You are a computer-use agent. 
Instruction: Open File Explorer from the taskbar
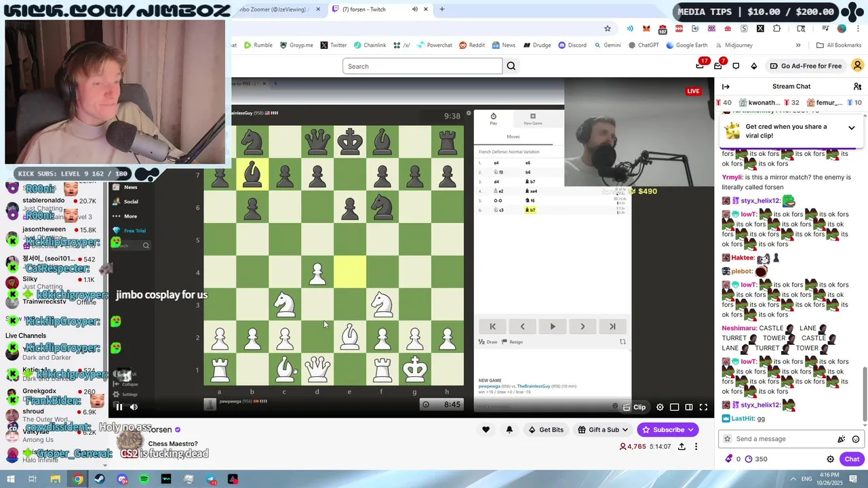(x=56, y=479)
